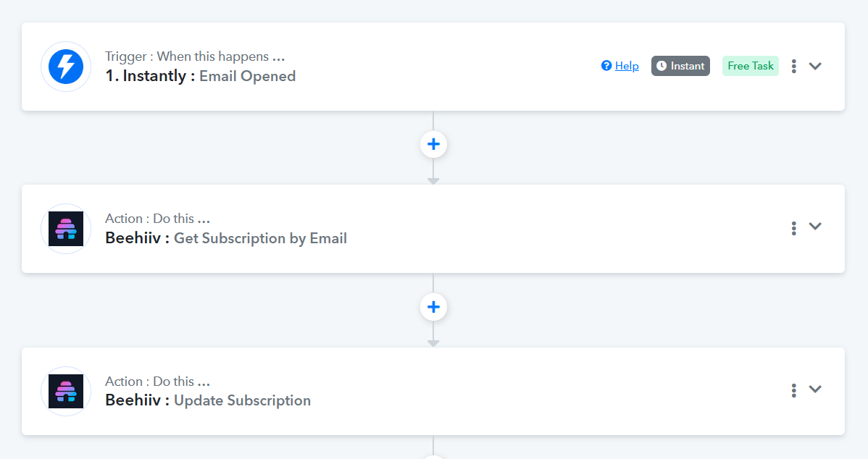The image size is (868, 459).
Task: Click Beehiiv icon on Get Subscription step
Action: pos(66,229)
